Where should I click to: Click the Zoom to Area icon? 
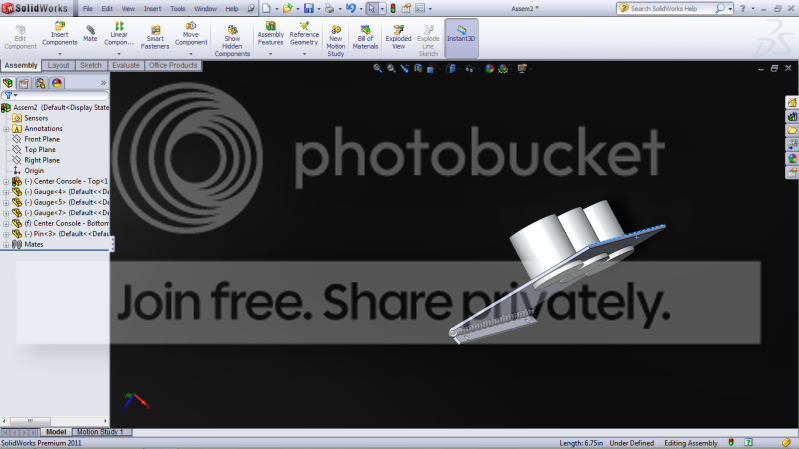(x=391, y=68)
